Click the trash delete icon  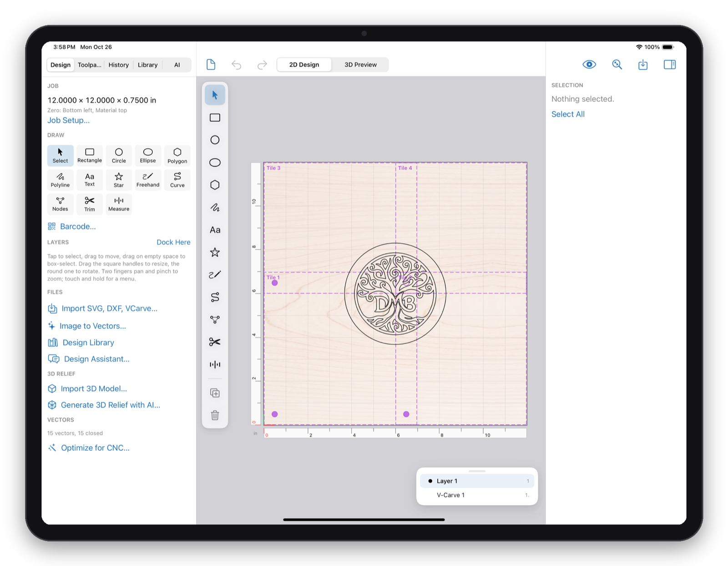(215, 415)
